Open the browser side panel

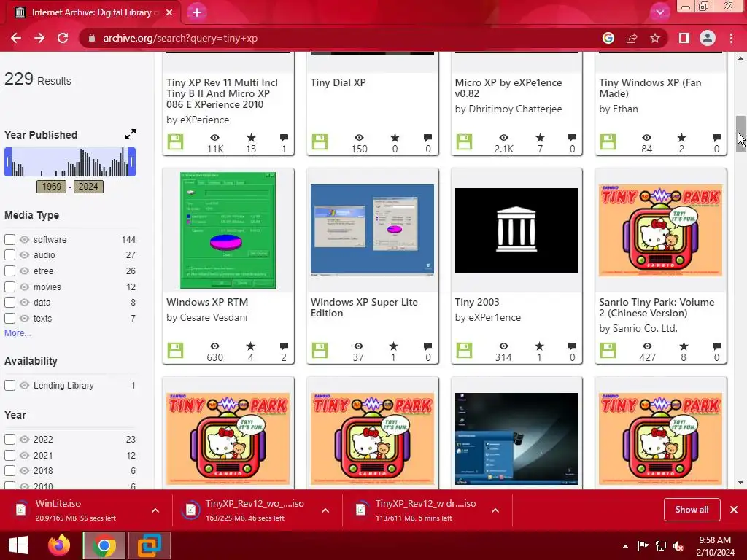click(684, 38)
